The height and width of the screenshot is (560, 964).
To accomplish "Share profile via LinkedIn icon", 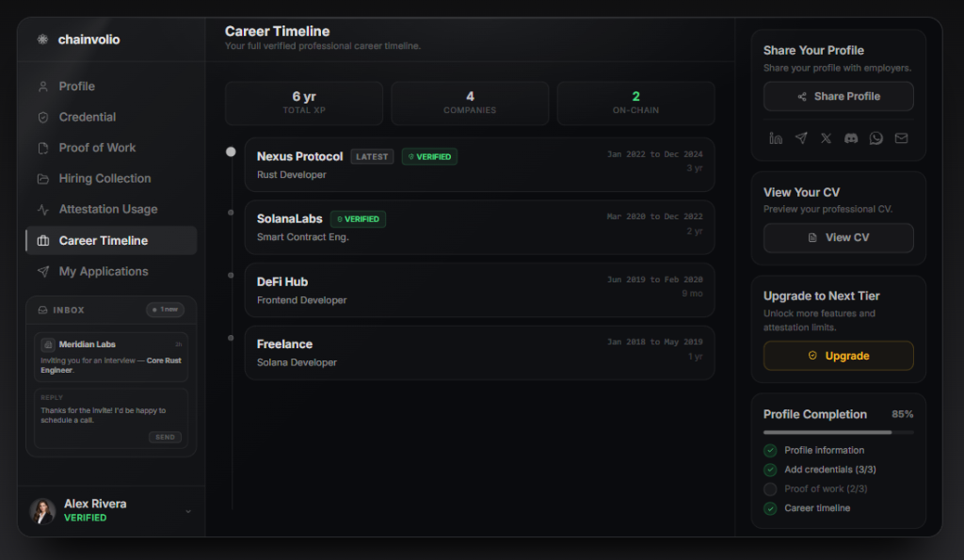I will coord(776,138).
